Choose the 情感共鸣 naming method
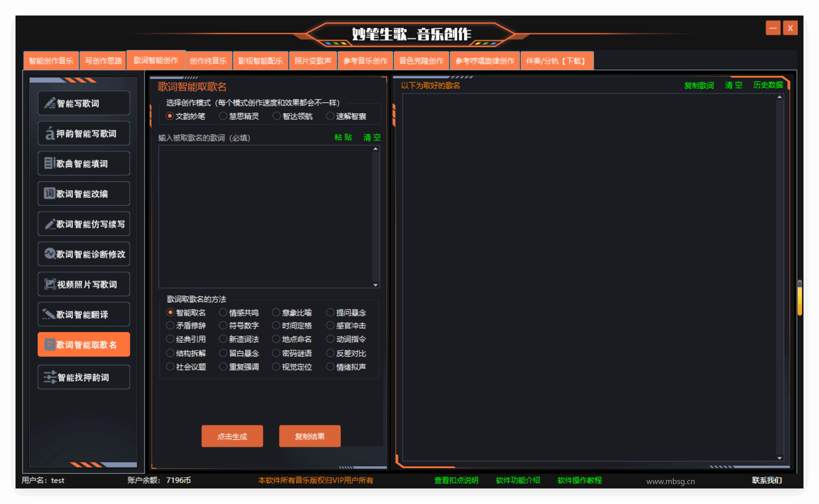Screen dimensions: 819x504 tap(223, 313)
